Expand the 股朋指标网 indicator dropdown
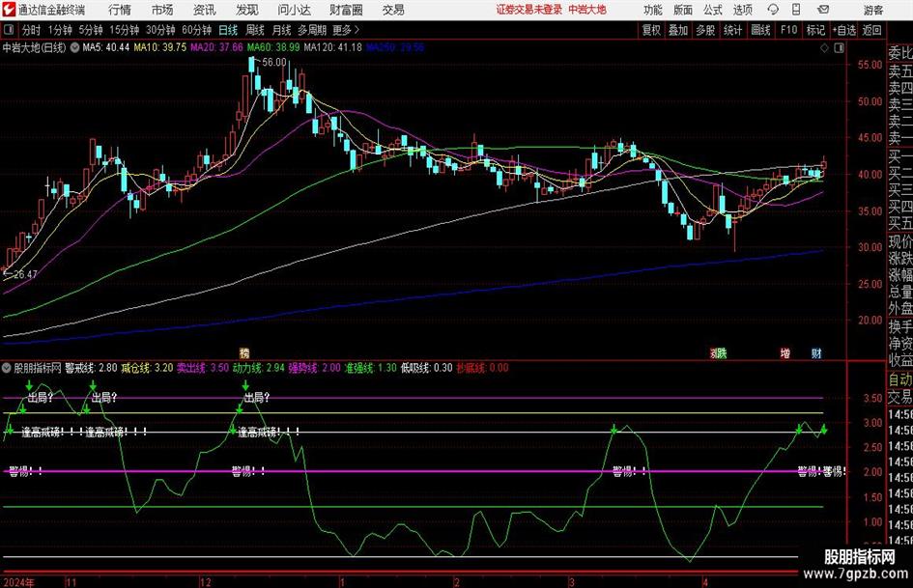The image size is (913, 588). (x=7, y=368)
